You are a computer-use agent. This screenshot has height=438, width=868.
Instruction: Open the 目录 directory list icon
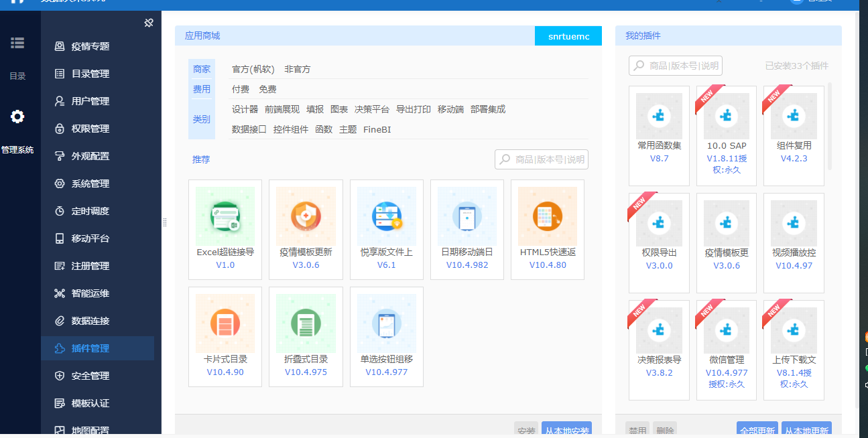tap(17, 43)
